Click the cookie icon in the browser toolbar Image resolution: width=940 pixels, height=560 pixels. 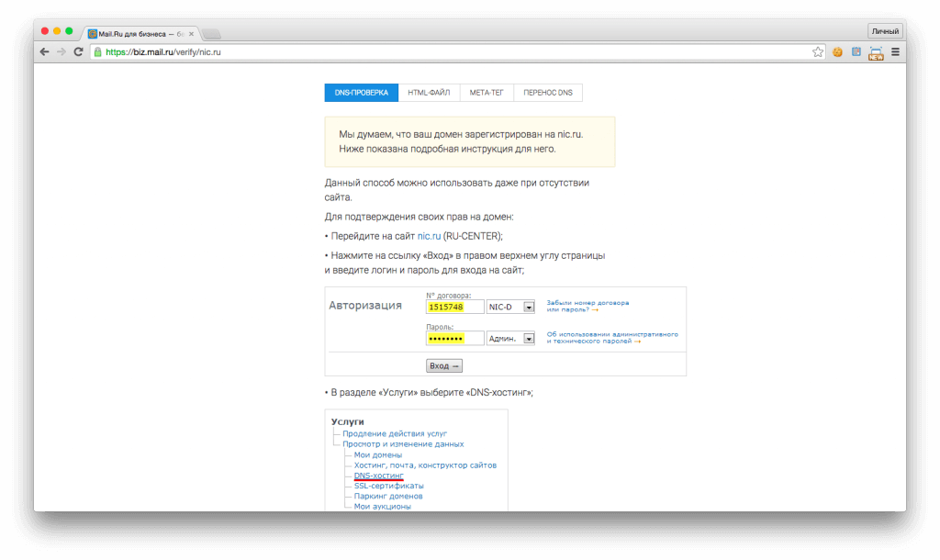click(836, 52)
